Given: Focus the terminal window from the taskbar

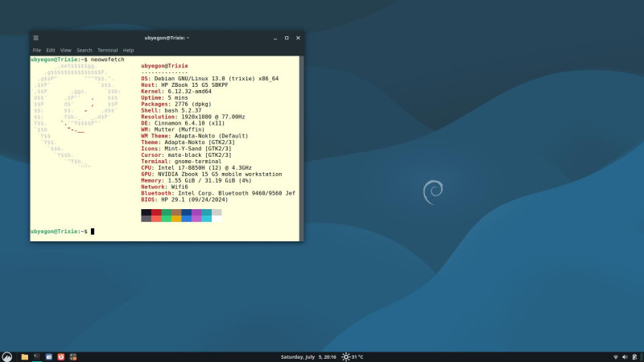Looking at the screenshot, I should point(36,357).
